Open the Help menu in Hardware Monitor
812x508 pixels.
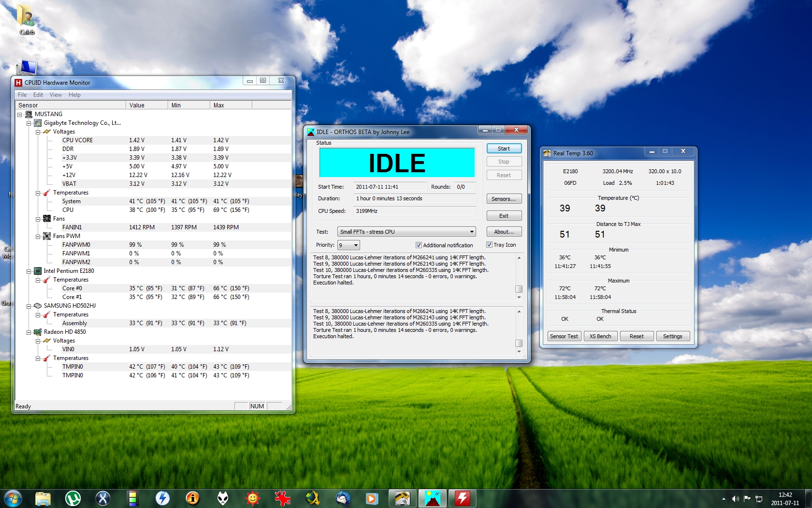pyautogui.click(x=74, y=95)
